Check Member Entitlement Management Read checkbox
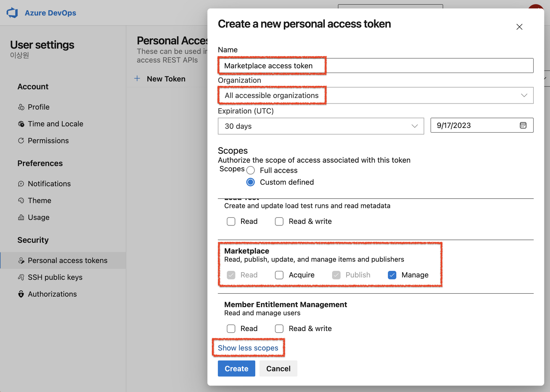 [231, 329]
